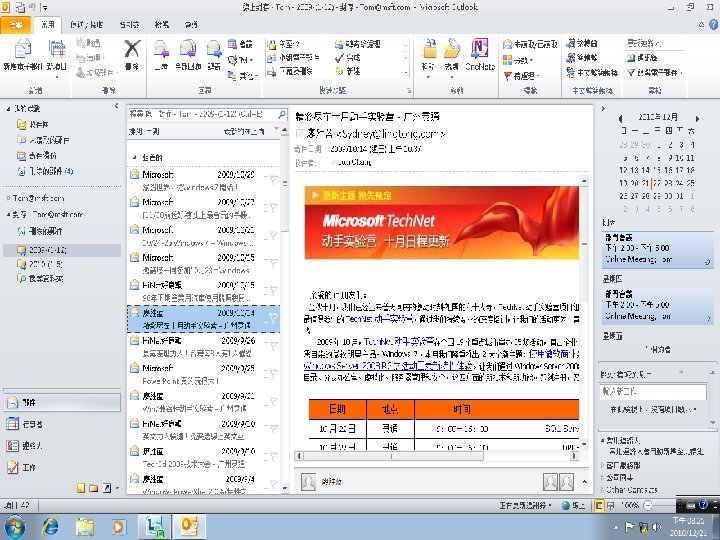Click the Reply All icon in the ribbon
Image resolution: width=720 pixels, height=540 pixels.
188,49
